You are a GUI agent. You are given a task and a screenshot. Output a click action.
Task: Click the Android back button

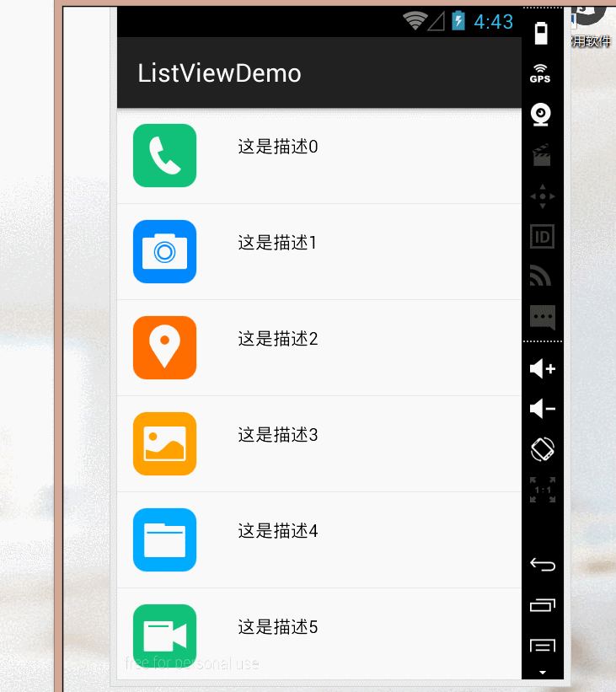543,565
